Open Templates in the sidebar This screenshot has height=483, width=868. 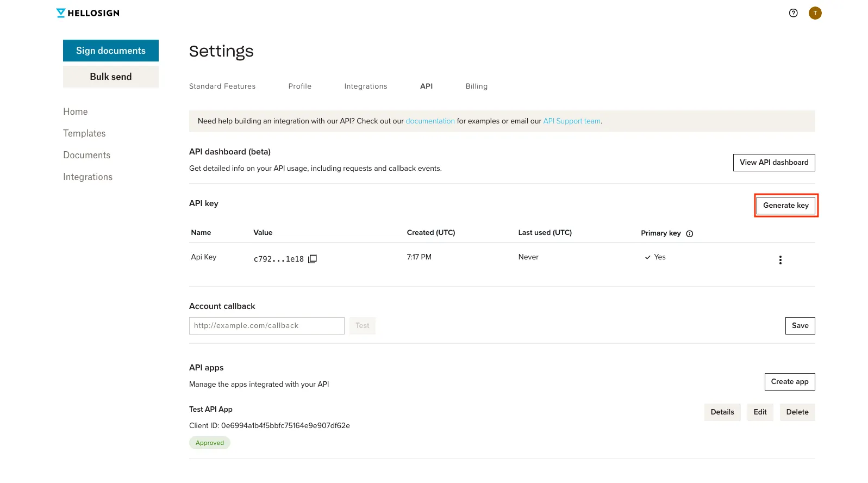[84, 133]
